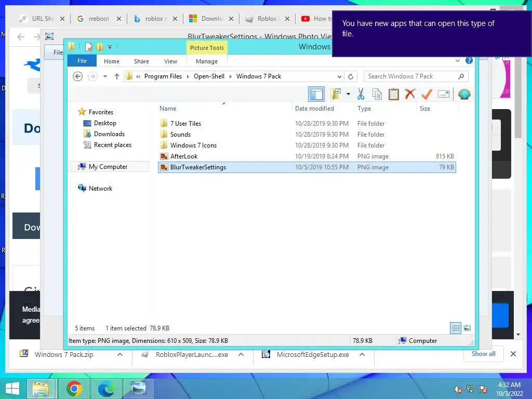Click the Windows Start button
The height and width of the screenshot is (399, 532).
pos(12,389)
